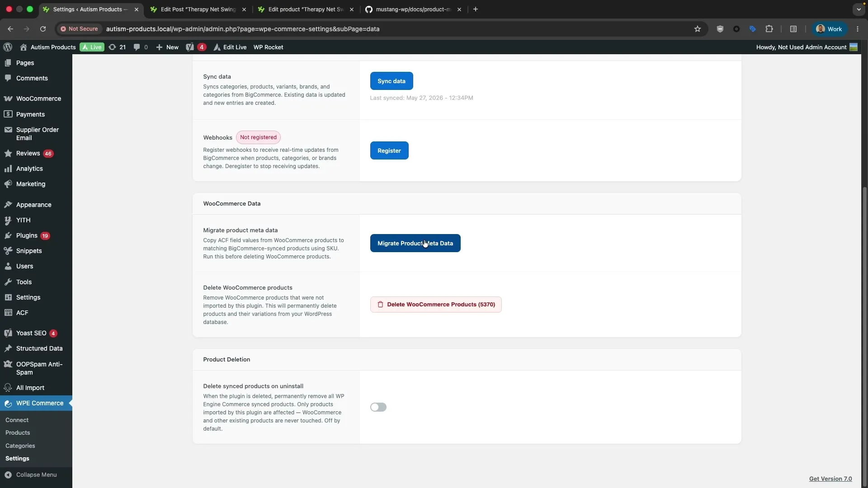Switch to Edit product Therapy Net Swing tab

click(x=306, y=9)
